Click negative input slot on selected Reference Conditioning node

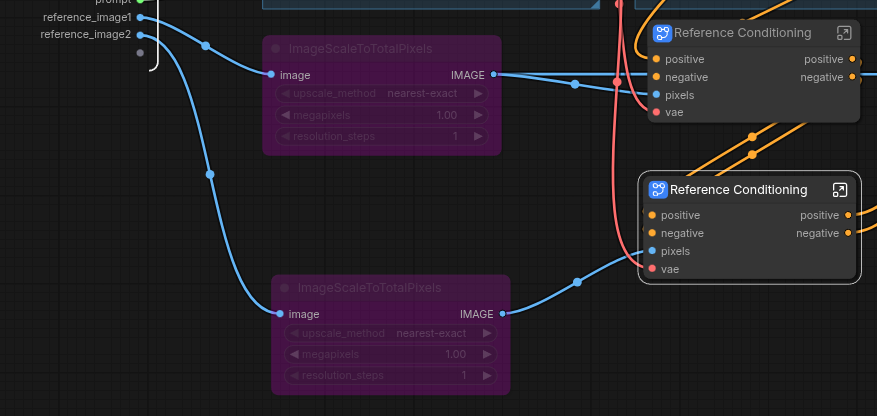pos(652,233)
